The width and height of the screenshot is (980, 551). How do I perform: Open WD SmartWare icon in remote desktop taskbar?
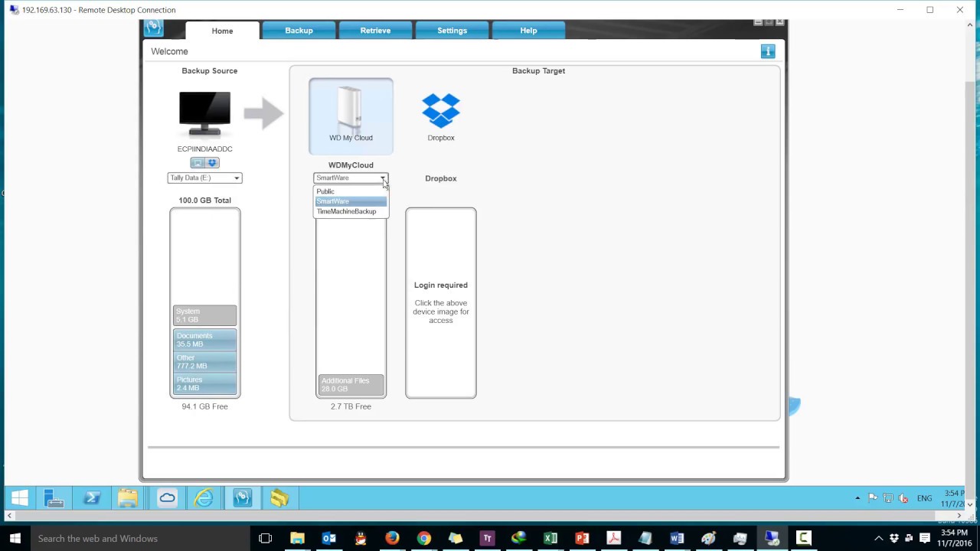tap(242, 498)
